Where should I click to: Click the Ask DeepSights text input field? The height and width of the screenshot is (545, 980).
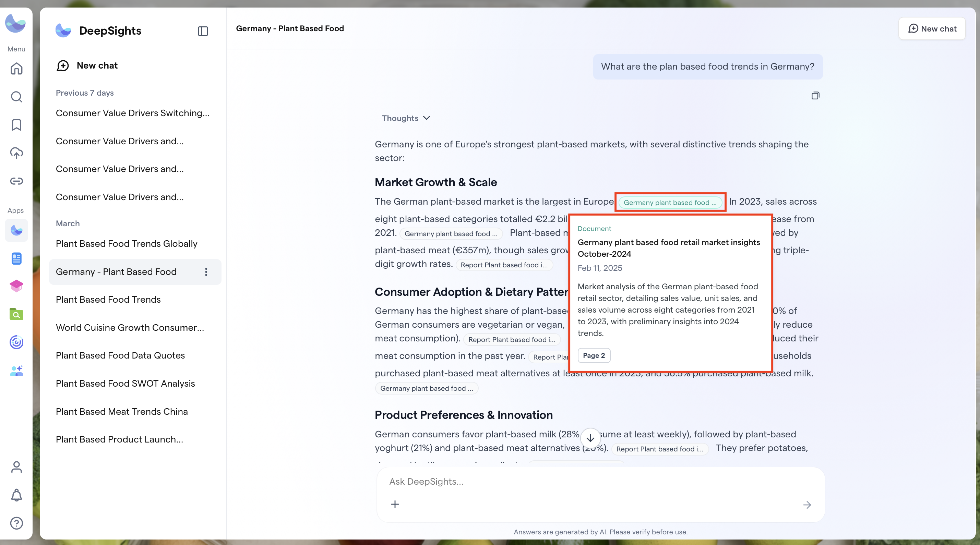(600, 482)
